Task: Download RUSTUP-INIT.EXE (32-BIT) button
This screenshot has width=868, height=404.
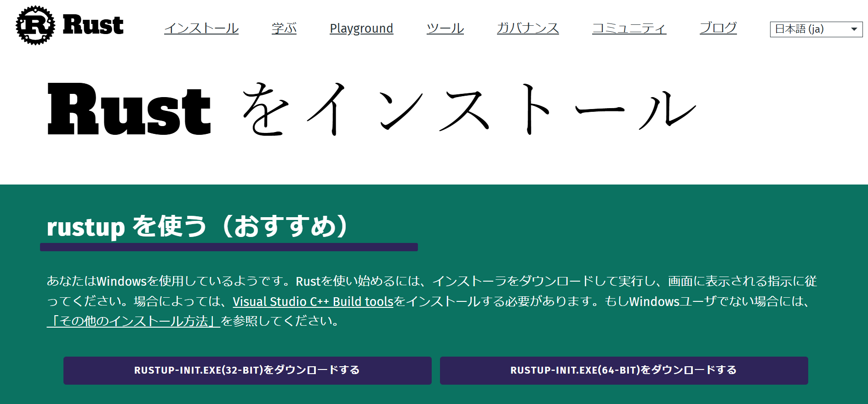Action: point(247,370)
